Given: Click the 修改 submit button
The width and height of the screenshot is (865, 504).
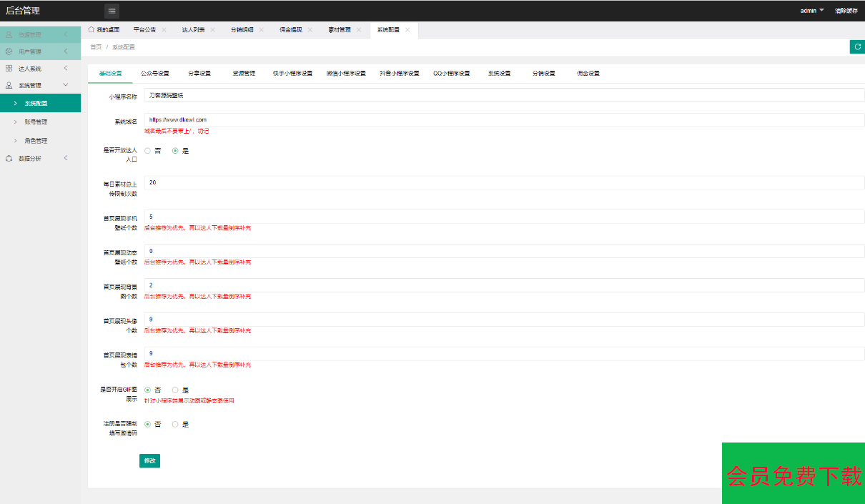Looking at the screenshot, I should click(x=149, y=461).
